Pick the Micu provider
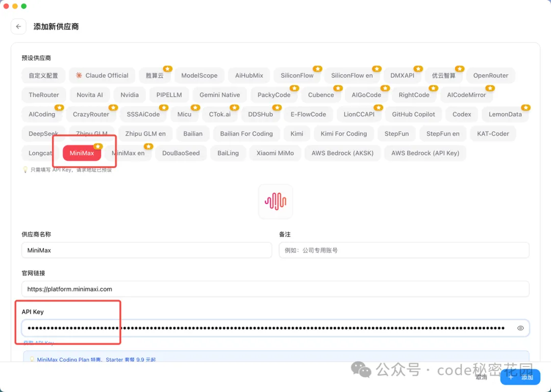The image size is (551, 392). tap(184, 114)
